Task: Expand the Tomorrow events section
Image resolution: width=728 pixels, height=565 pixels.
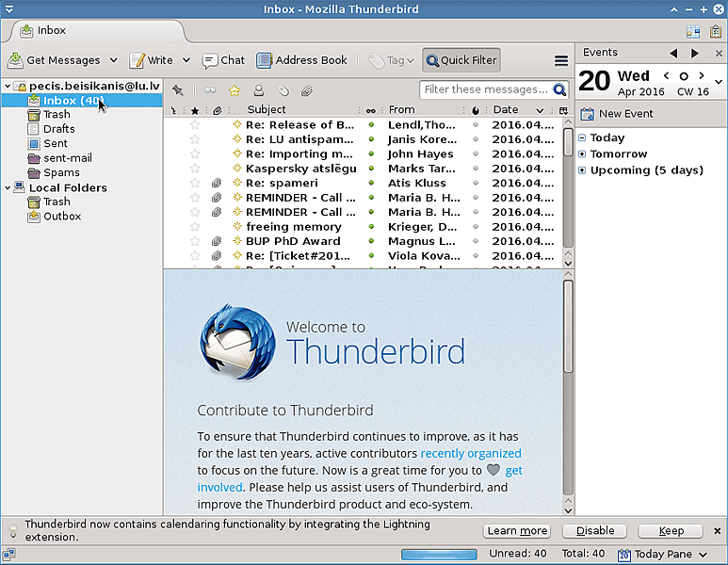Action: 582,154
